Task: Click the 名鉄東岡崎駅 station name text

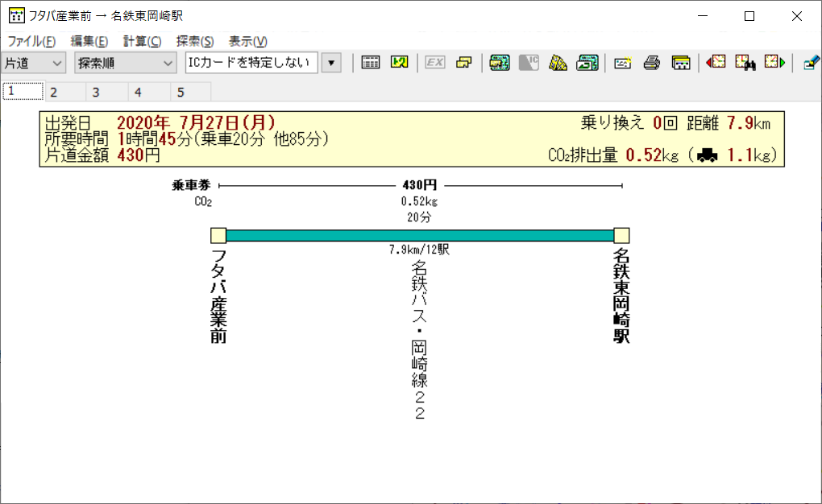Action: [x=622, y=296]
